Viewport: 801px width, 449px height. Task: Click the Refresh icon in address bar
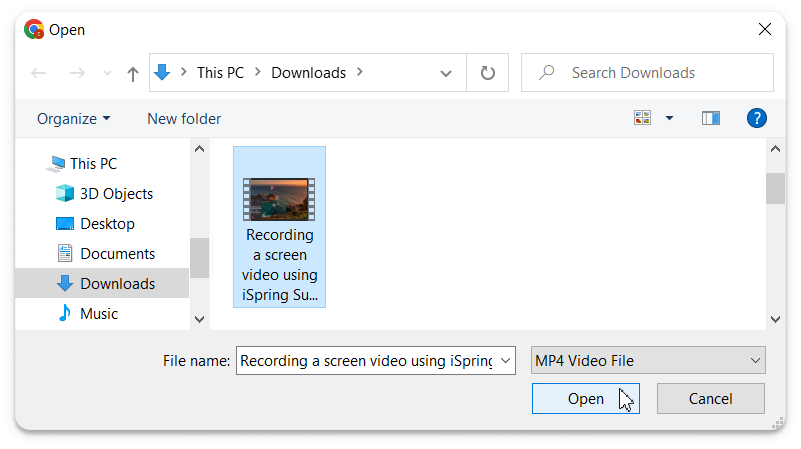coord(487,73)
